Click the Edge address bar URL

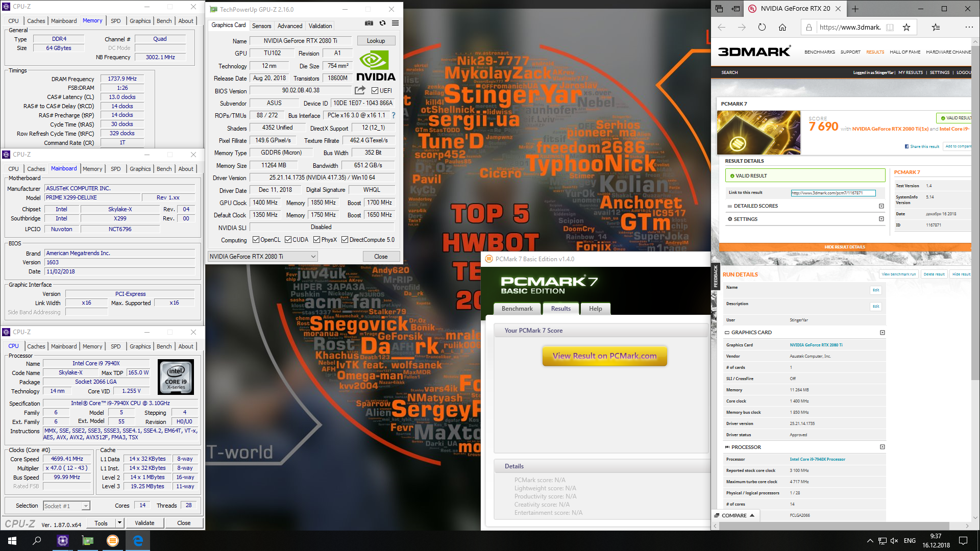pos(850,28)
